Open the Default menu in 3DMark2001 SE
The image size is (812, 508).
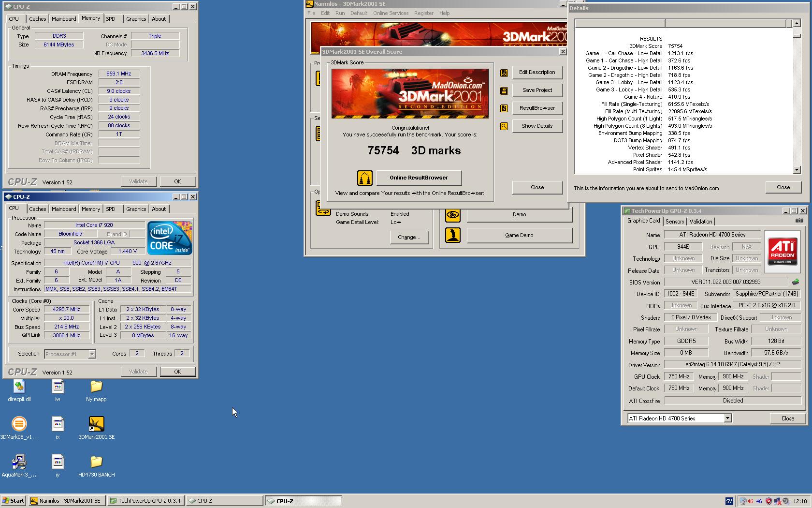[359, 14]
